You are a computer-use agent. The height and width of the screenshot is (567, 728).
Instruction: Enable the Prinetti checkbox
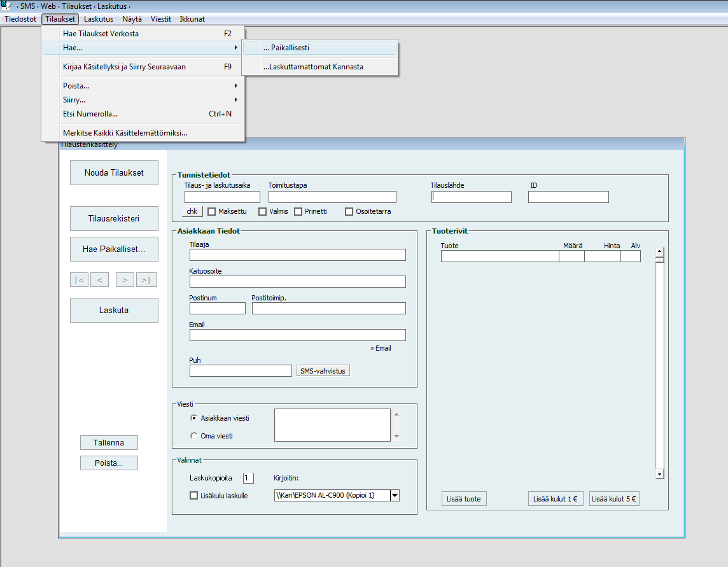coord(298,212)
